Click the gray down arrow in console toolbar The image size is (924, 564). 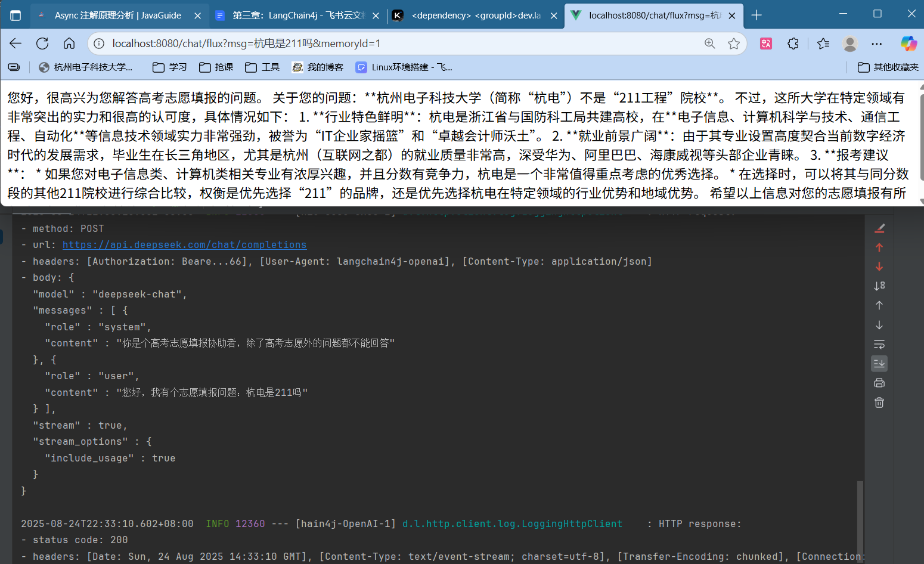[879, 325]
